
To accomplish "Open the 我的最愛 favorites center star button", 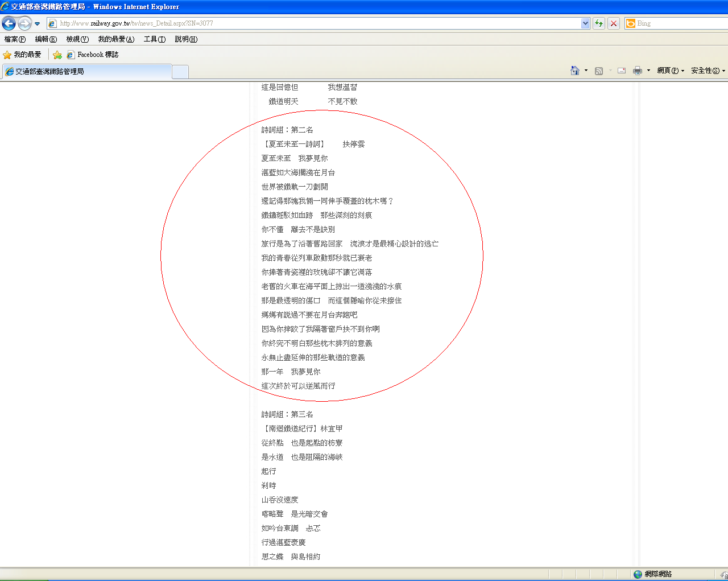I will coord(22,55).
